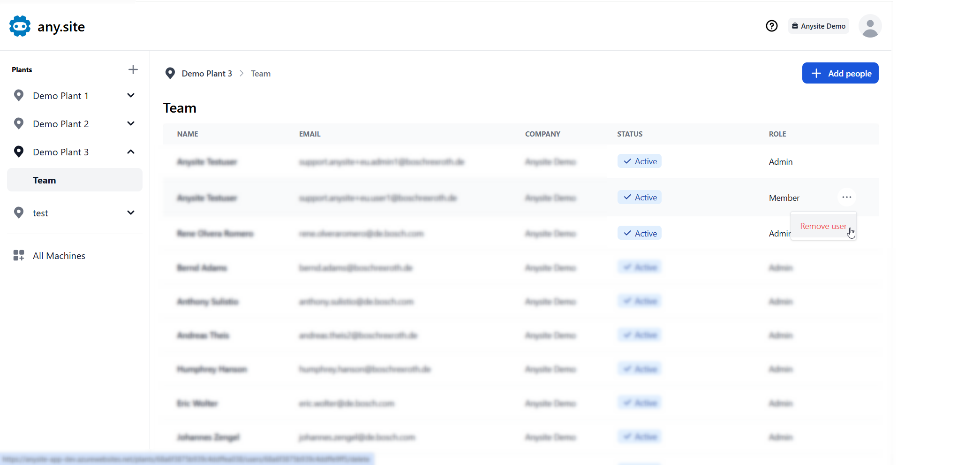Viewport: 980px width, 465px height.
Task: Click the Anysite Demo organization button
Action: tap(818, 26)
